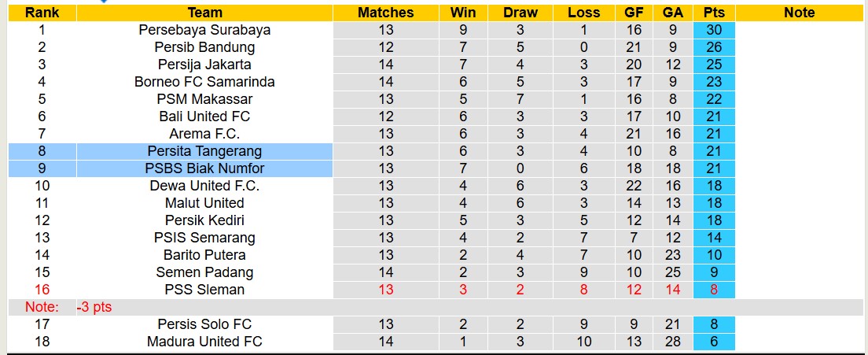Click the Borneo FC Samarinda team

coord(204,82)
